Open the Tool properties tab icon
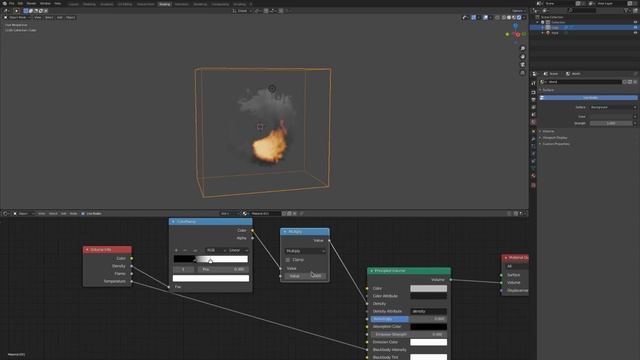This screenshot has width=640, height=360. tap(533, 83)
